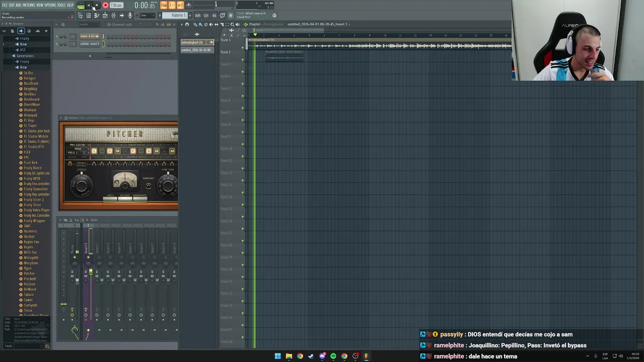Toggle playlist snap magnet icon
The image size is (644, 362).
[x=187, y=24]
